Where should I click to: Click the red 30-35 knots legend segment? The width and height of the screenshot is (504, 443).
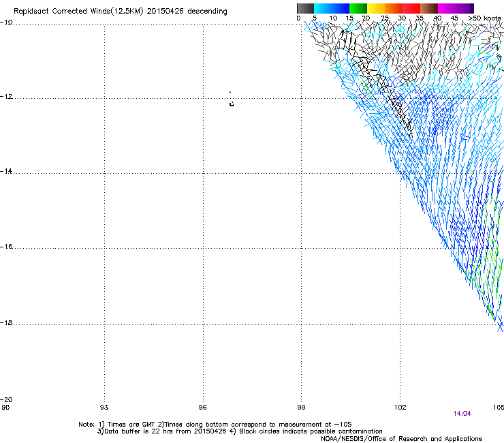point(411,8)
